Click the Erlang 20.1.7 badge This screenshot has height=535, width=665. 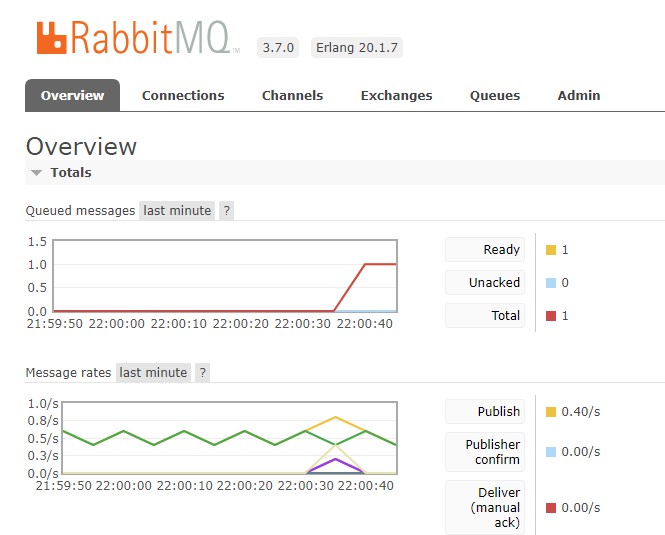coord(357,48)
